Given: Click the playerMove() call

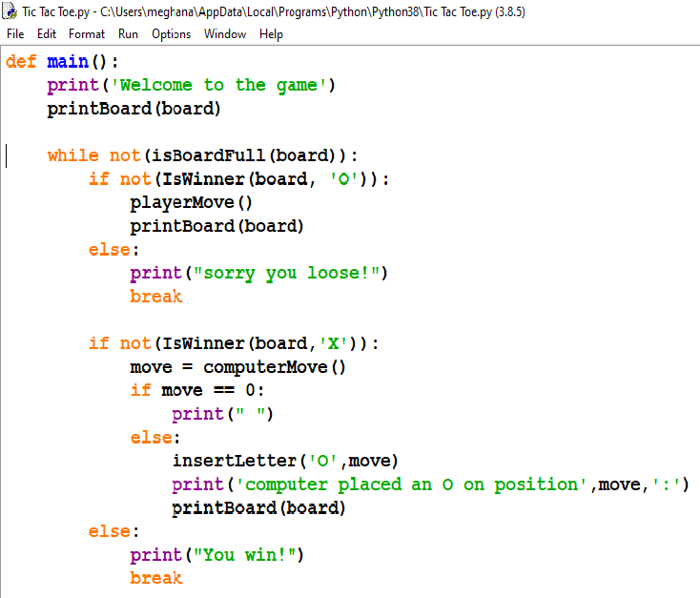Looking at the screenshot, I should (191, 203).
